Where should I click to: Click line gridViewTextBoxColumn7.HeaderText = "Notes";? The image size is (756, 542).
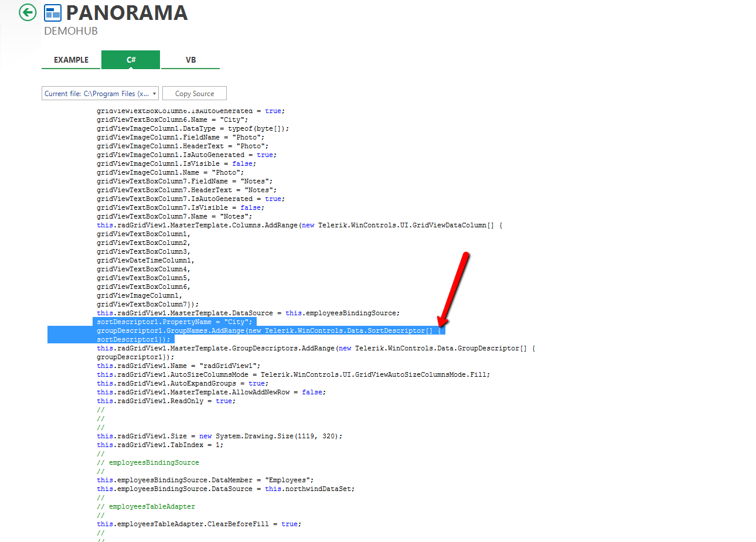coord(187,190)
